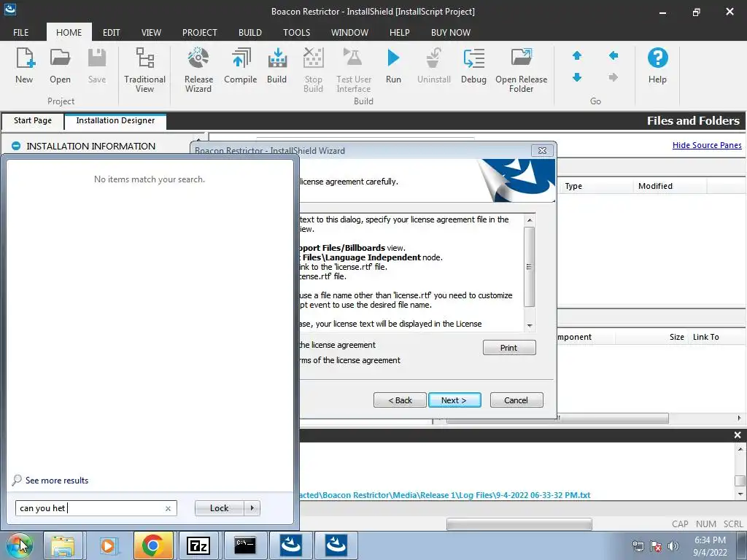
Task: Cancel the InstallShield Wizard
Action: [516, 400]
